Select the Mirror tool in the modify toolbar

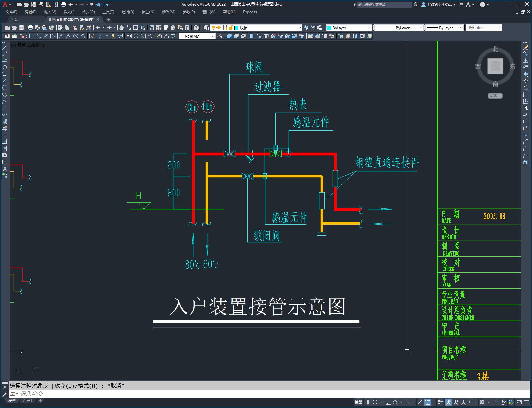tap(526, 61)
